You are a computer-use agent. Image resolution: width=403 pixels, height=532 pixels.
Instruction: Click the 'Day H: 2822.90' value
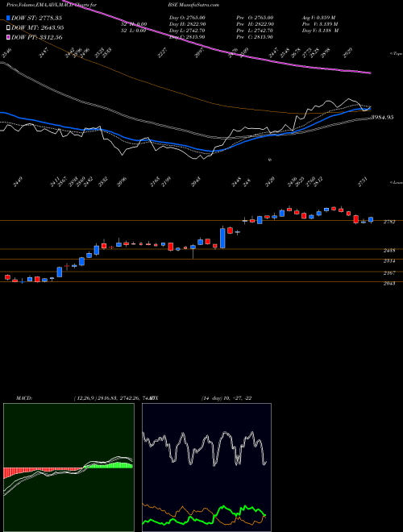187,24
